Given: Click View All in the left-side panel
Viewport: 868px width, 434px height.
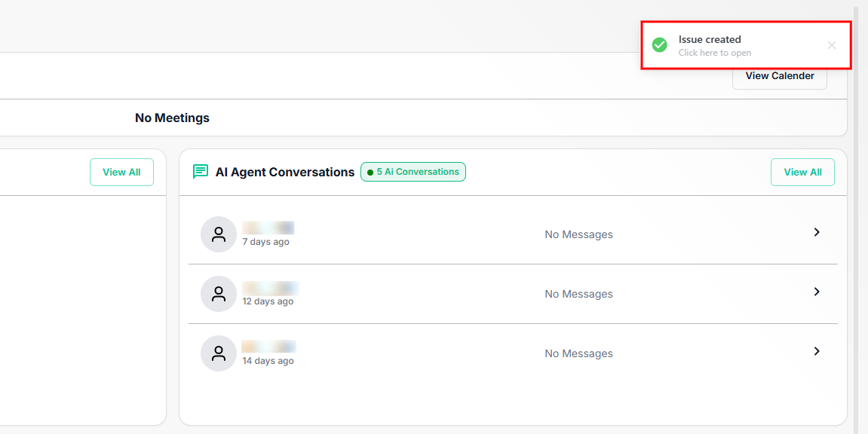Looking at the screenshot, I should pos(121,173).
